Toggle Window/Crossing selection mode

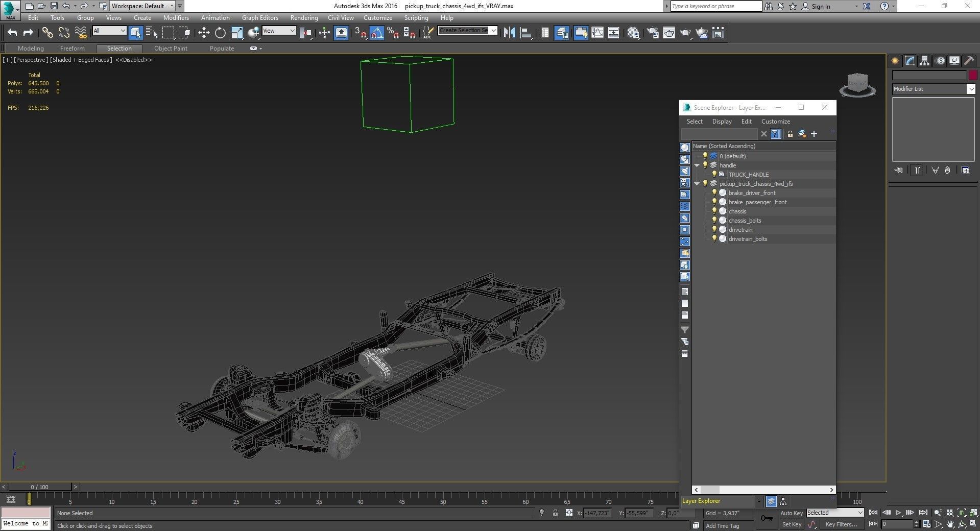185,33
